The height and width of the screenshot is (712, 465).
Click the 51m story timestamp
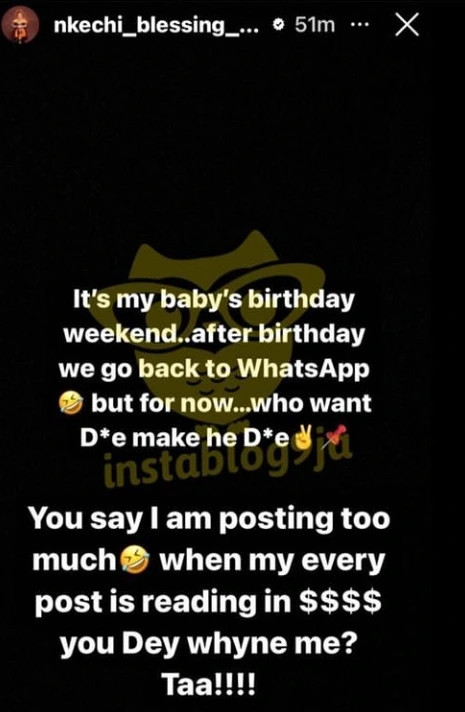[x=315, y=26]
